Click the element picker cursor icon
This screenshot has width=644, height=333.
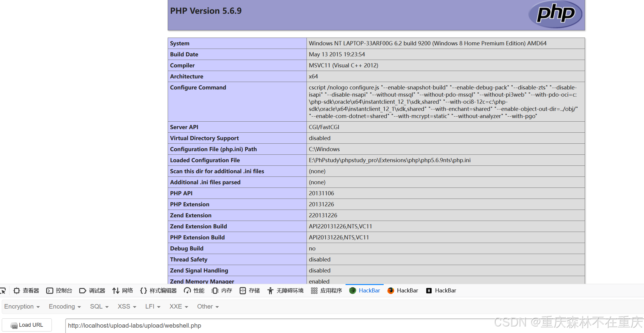coord(3,291)
